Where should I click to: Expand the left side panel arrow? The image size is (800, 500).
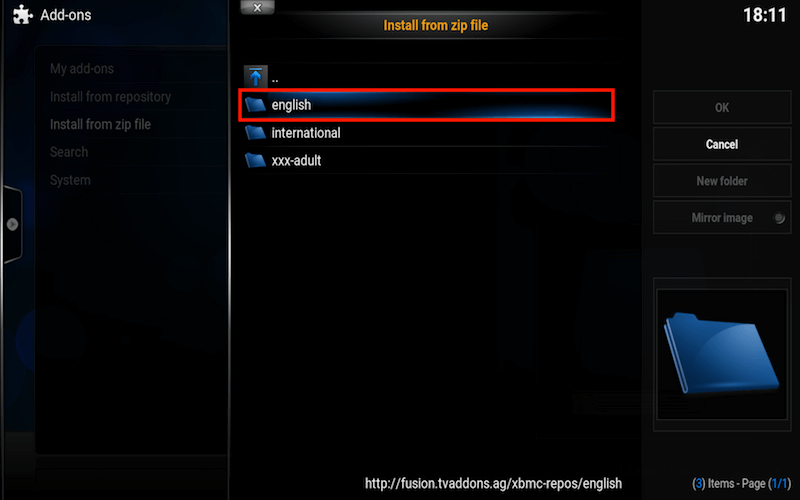[13, 224]
